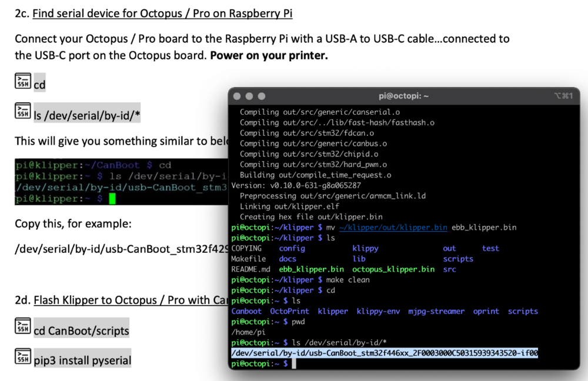Click the SSH icon beside pip3 install pyserial
The width and height of the screenshot is (588, 381).
coord(23,356)
